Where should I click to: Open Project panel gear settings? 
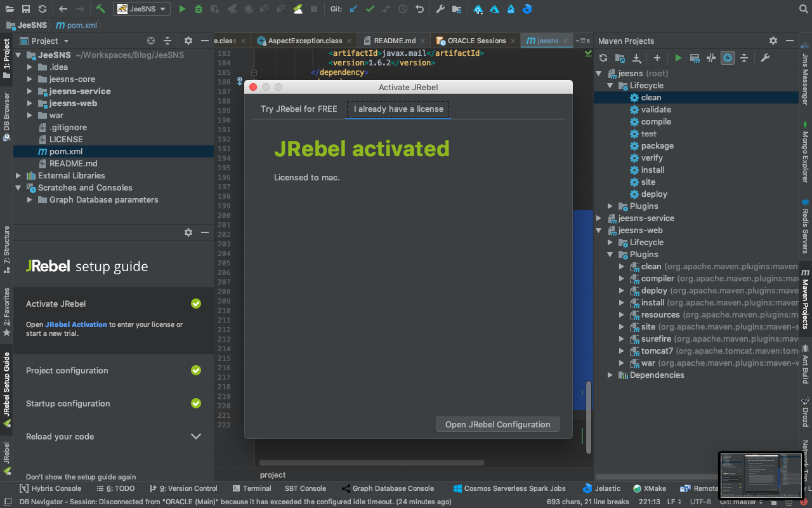188,41
